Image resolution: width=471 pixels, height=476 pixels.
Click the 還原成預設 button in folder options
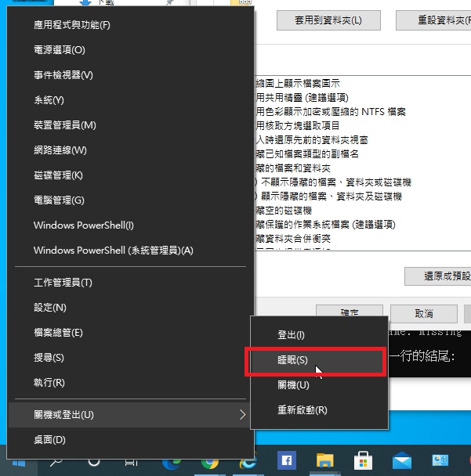coord(438,276)
